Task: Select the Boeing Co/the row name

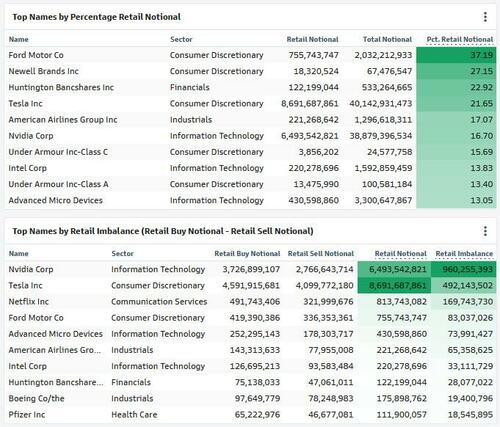Action: (x=36, y=398)
